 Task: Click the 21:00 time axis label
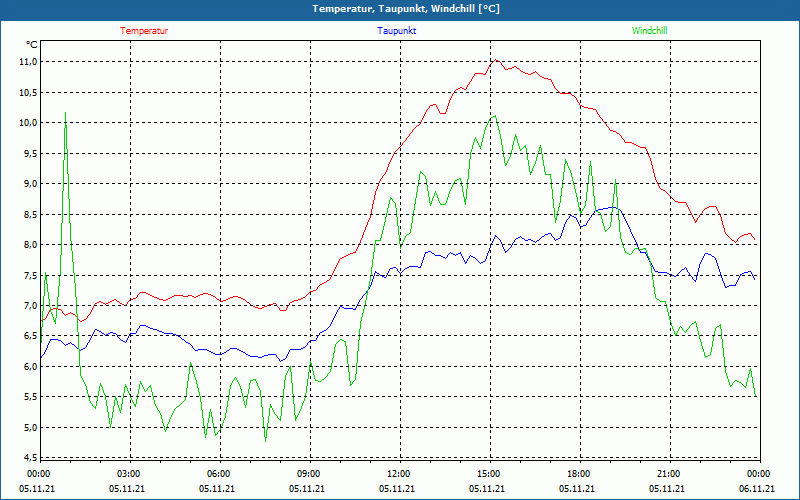click(668, 474)
